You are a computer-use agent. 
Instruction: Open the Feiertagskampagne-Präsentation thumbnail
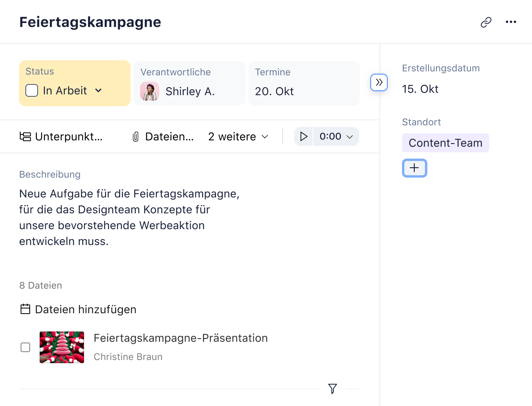62,347
